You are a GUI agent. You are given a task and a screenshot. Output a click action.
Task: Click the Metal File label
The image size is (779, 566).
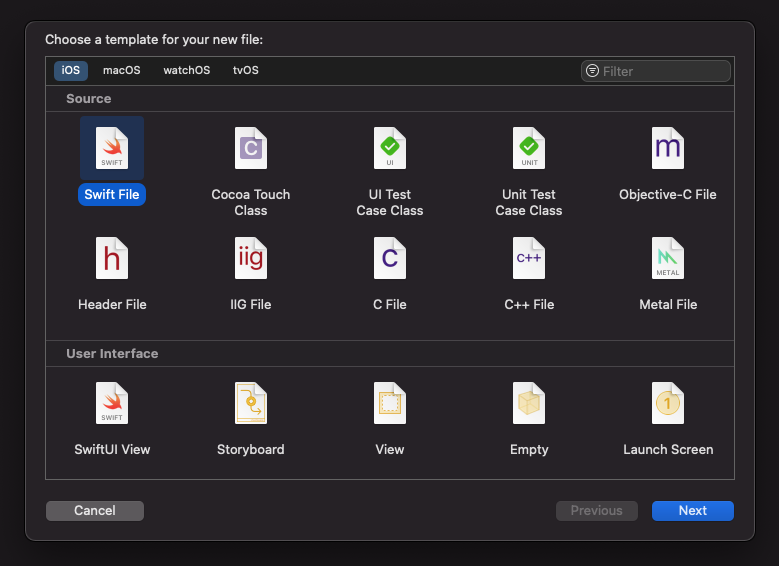[668, 304]
